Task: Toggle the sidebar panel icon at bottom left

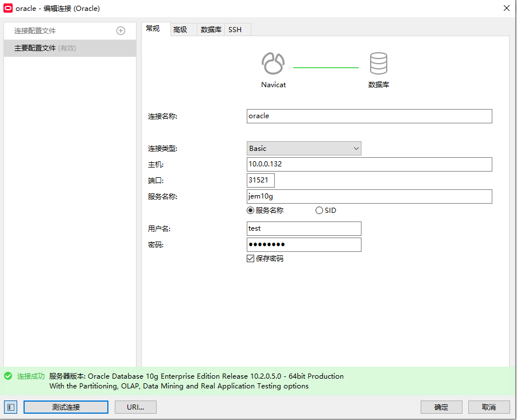Action: tap(10, 407)
